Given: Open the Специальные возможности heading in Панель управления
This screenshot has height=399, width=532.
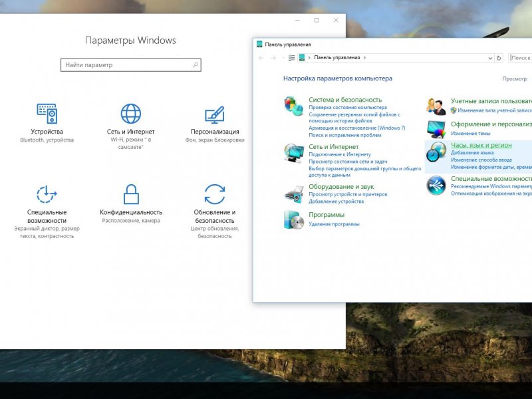Looking at the screenshot, I should (x=491, y=179).
